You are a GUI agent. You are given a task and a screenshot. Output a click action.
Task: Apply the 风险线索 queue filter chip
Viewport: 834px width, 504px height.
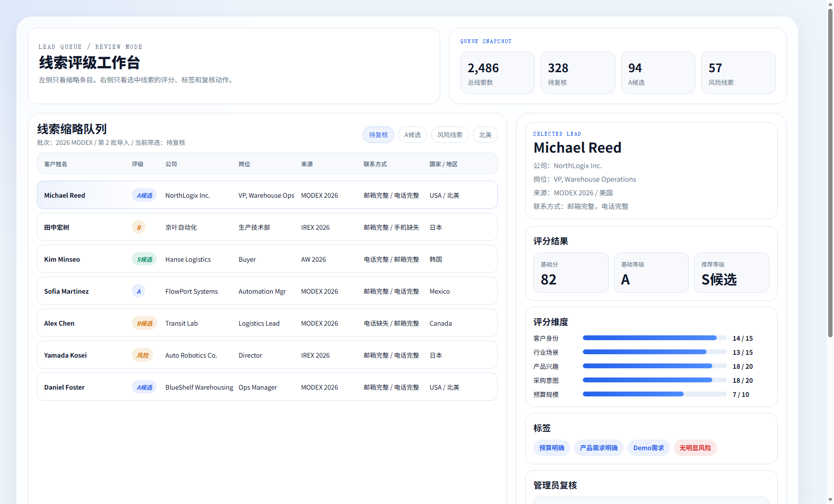450,135
